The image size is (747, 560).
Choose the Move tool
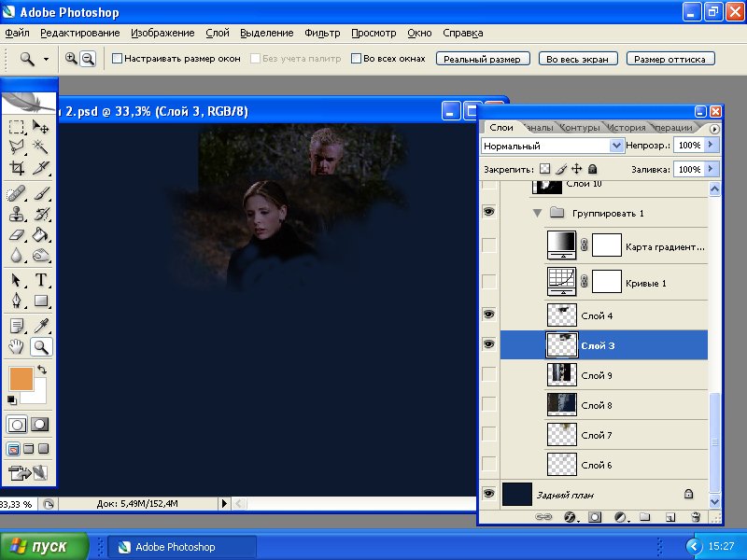click(x=41, y=127)
